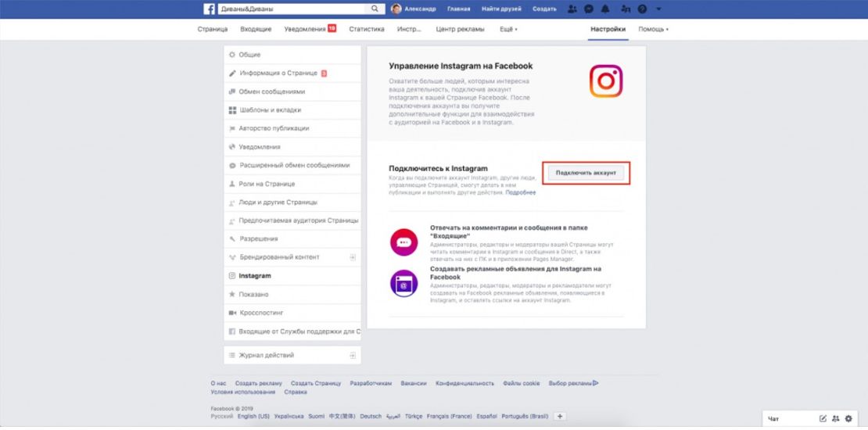The width and height of the screenshot is (868, 430).
Task: Open Люди и другие Страницы
Action: (x=292, y=202)
